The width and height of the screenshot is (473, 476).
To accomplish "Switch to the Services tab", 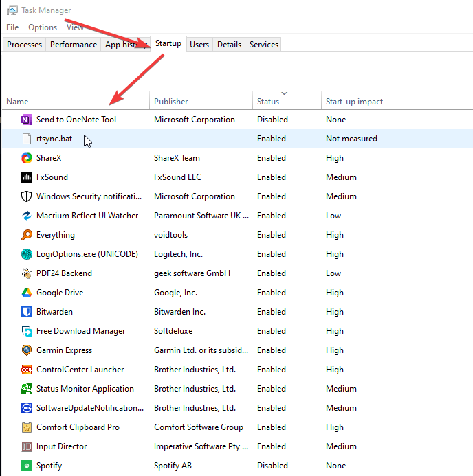I will pyautogui.click(x=264, y=45).
